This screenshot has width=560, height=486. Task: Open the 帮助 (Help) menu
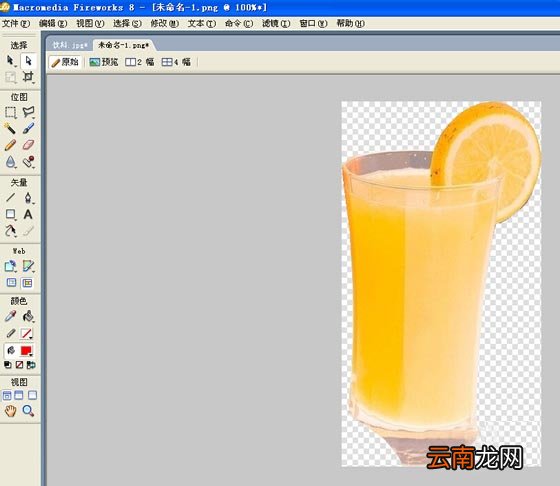click(x=350, y=24)
